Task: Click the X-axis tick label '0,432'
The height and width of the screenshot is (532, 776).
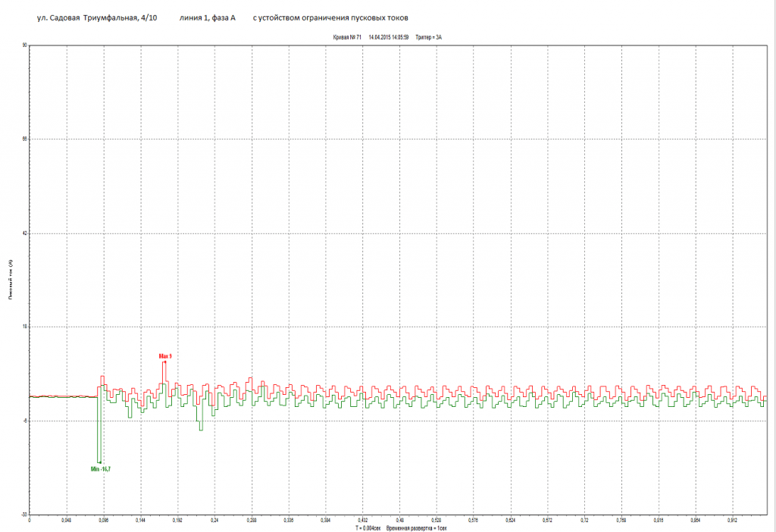Action: click(363, 521)
